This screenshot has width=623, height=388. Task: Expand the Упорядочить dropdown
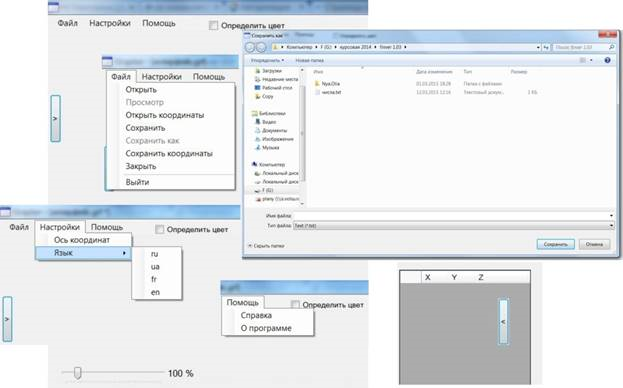point(267,60)
